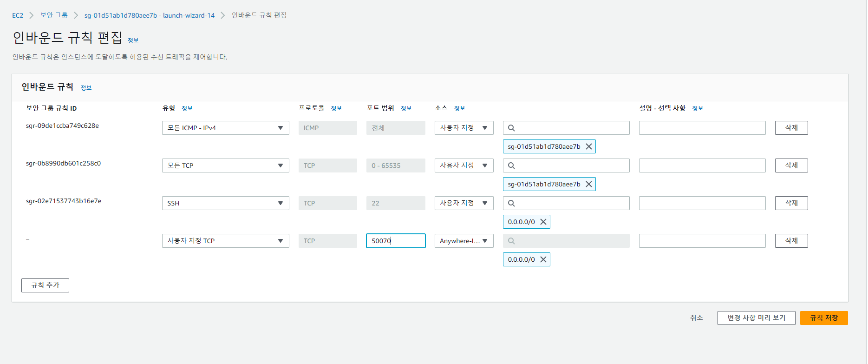This screenshot has width=868, height=364.
Task: Click the source search field in the 모든 TCP row
Action: click(x=566, y=165)
